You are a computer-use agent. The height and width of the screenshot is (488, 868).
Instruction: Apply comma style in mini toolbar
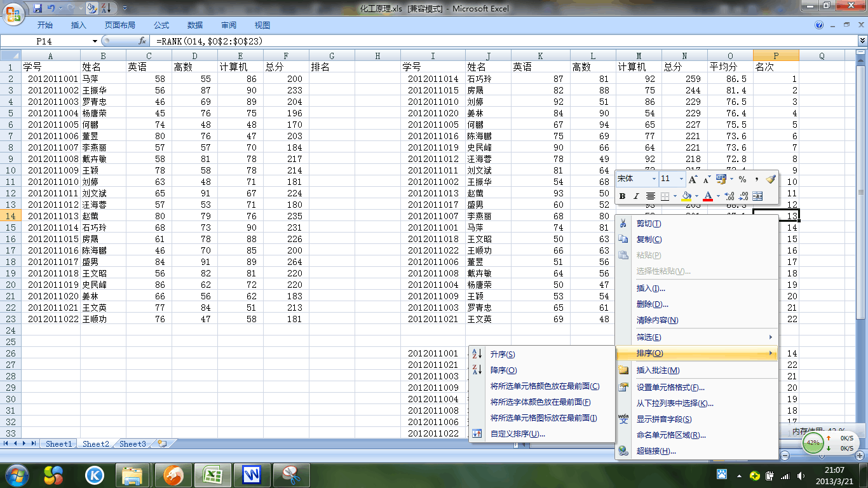[x=757, y=179]
